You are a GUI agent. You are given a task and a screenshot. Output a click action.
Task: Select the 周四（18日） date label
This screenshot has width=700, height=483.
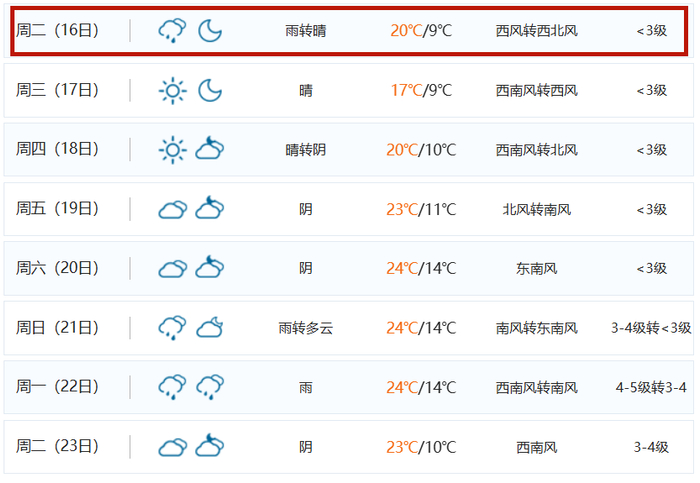tap(57, 150)
